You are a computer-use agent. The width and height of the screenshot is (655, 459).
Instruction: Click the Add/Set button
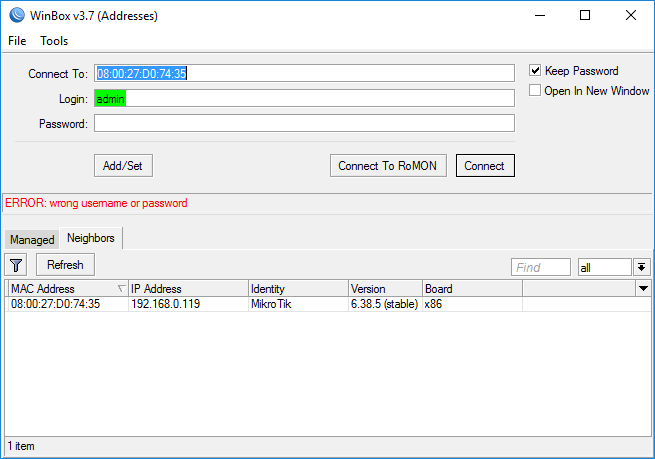pyautogui.click(x=123, y=166)
